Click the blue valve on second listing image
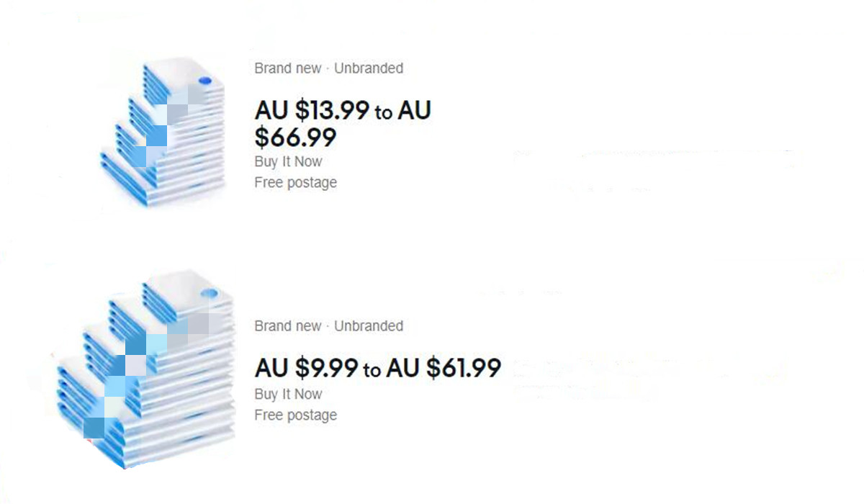 click(x=209, y=294)
